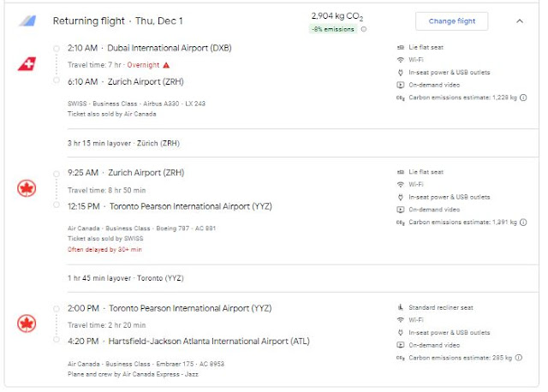The height and width of the screenshot is (392, 548).
Task: Click the 1 hr 45 min layover row
Action: (x=125, y=278)
